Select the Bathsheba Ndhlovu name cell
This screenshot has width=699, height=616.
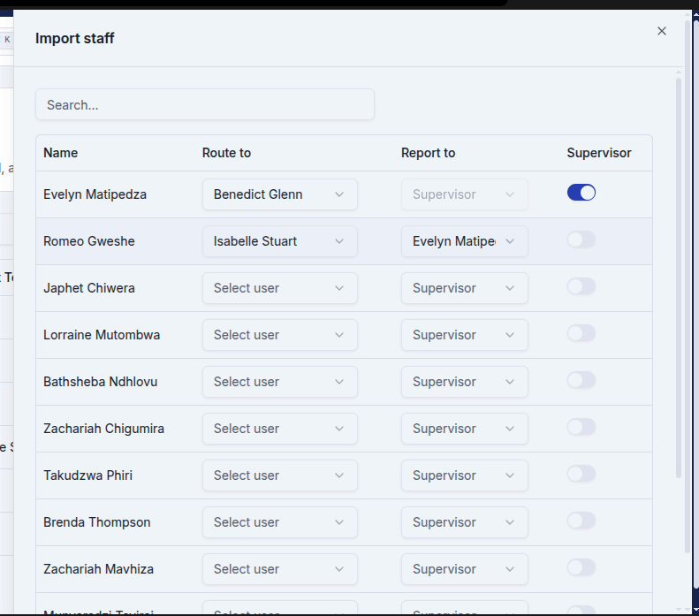tap(101, 382)
